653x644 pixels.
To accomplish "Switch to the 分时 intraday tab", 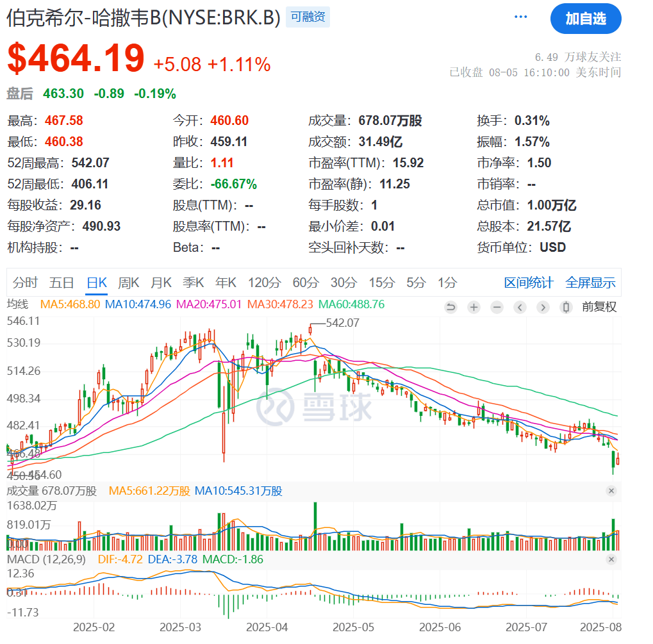I will pyautogui.click(x=25, y=283).
